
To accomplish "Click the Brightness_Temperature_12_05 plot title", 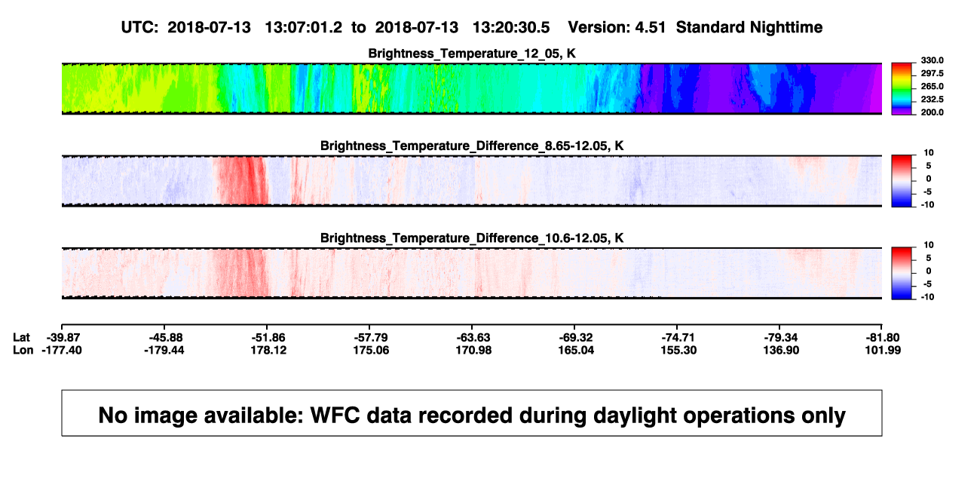I will click(x=472, y=53).
